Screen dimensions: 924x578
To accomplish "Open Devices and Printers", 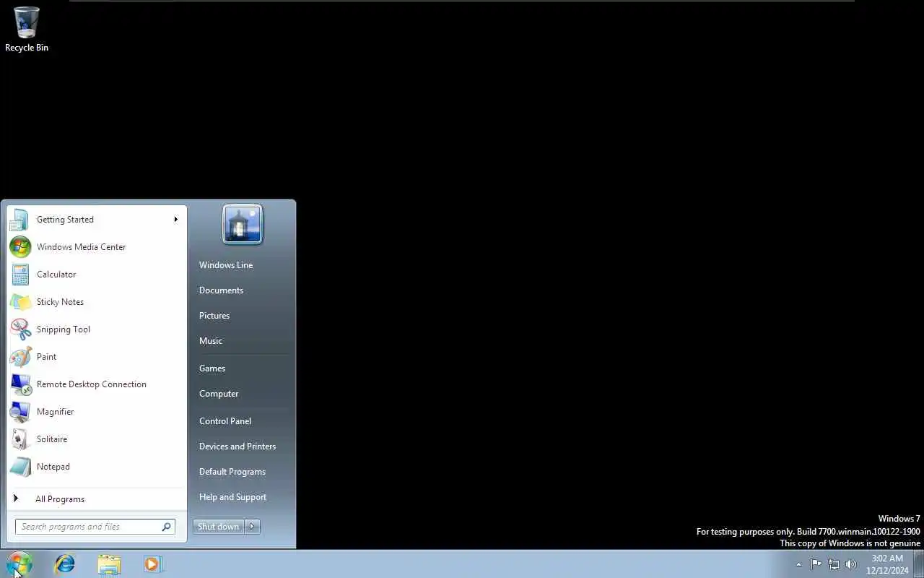I will pyautogui.click(x=237, y=447).
